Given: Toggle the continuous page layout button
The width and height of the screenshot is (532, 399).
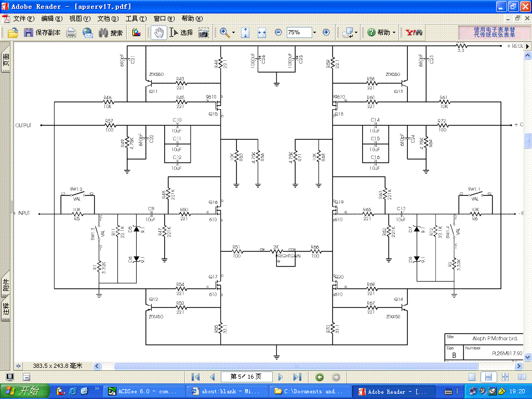Looking at the screenshot, I should [488, 377].
